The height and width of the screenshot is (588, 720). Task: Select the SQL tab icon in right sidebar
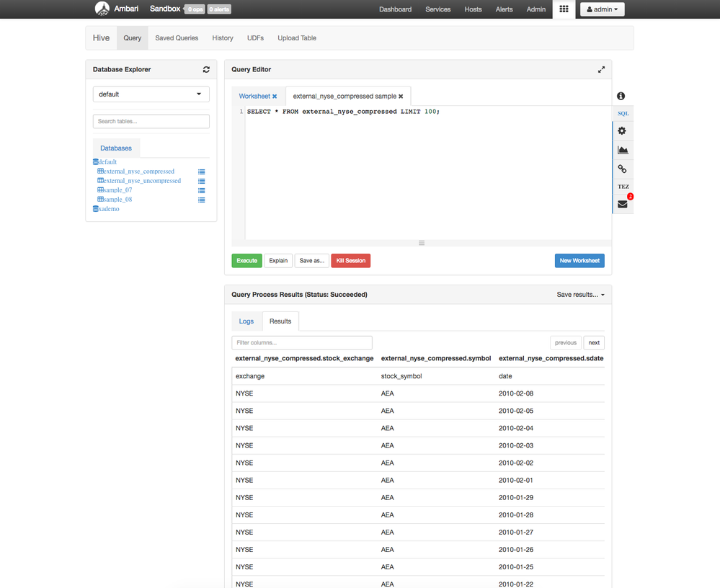click(623, 113)
